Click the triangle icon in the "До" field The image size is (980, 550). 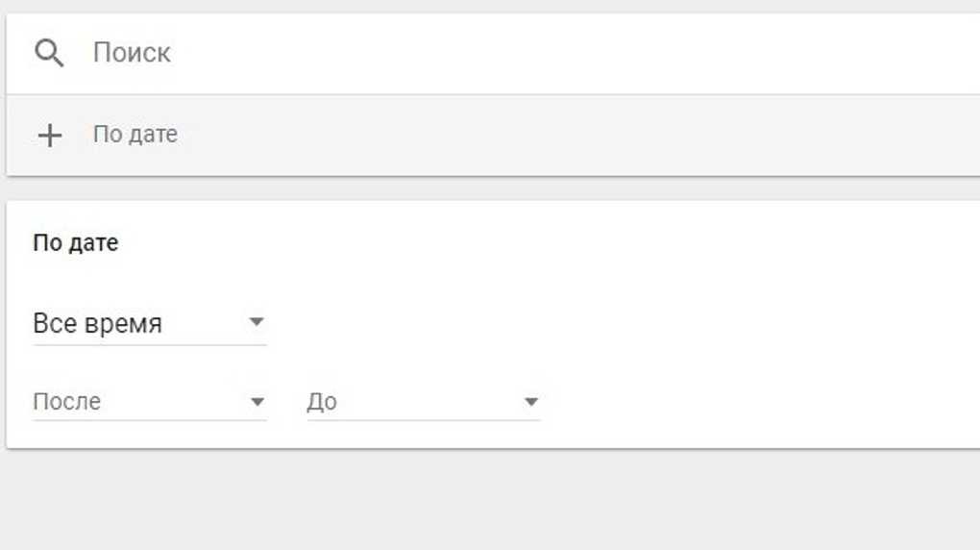click(530, 402)
